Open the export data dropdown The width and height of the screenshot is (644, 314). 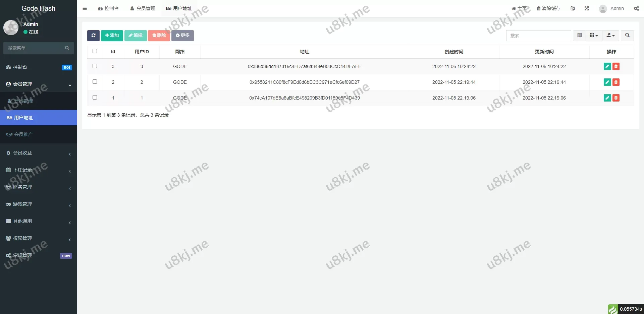(x=610, y=36)
